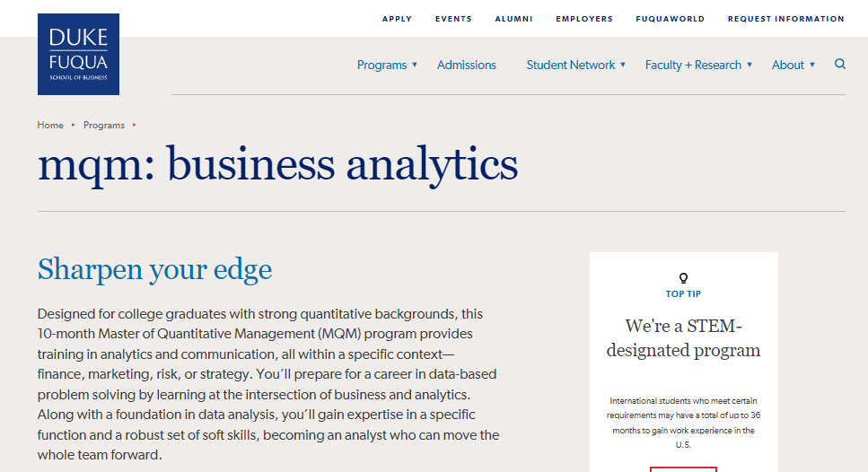The width and height of the screenshot is (868, 472).
Task: Click the Duke Fuqua School of Business logo
Action: point(79,54)
